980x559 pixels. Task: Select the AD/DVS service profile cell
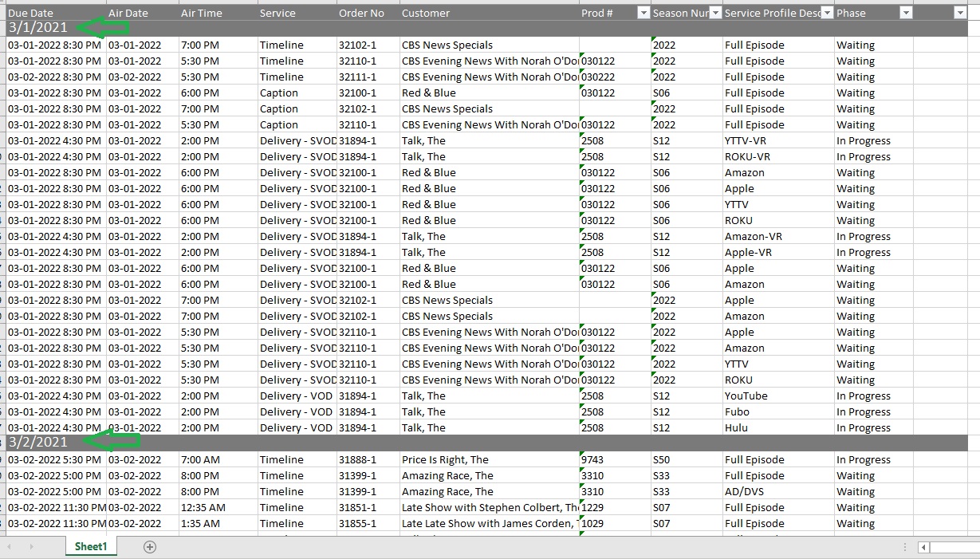778,491
